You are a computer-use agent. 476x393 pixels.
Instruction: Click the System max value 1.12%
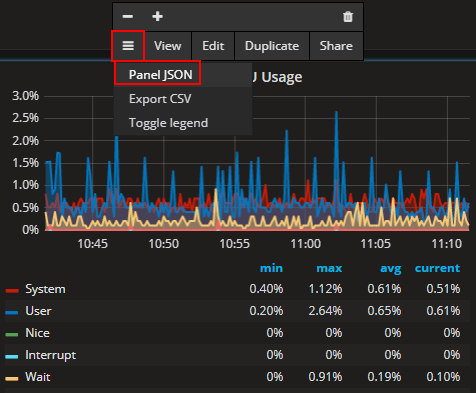point(325,289)
